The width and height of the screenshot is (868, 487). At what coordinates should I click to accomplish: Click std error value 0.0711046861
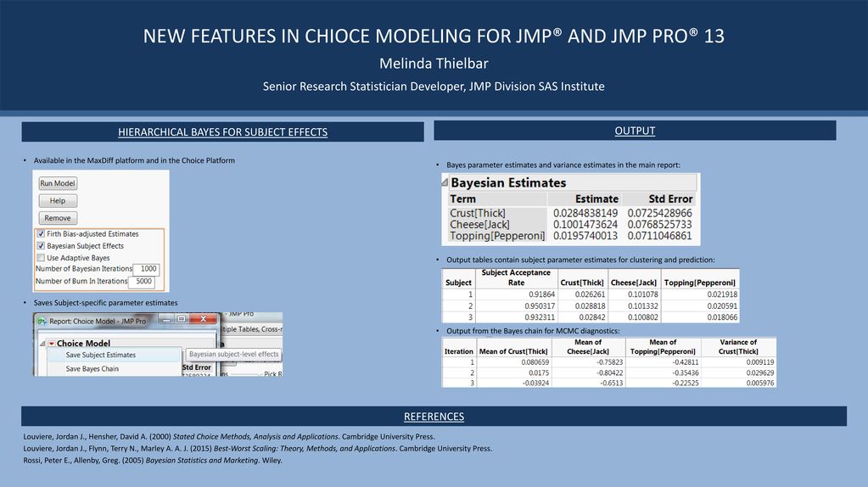pyautogui.click(x=659, y=236)
